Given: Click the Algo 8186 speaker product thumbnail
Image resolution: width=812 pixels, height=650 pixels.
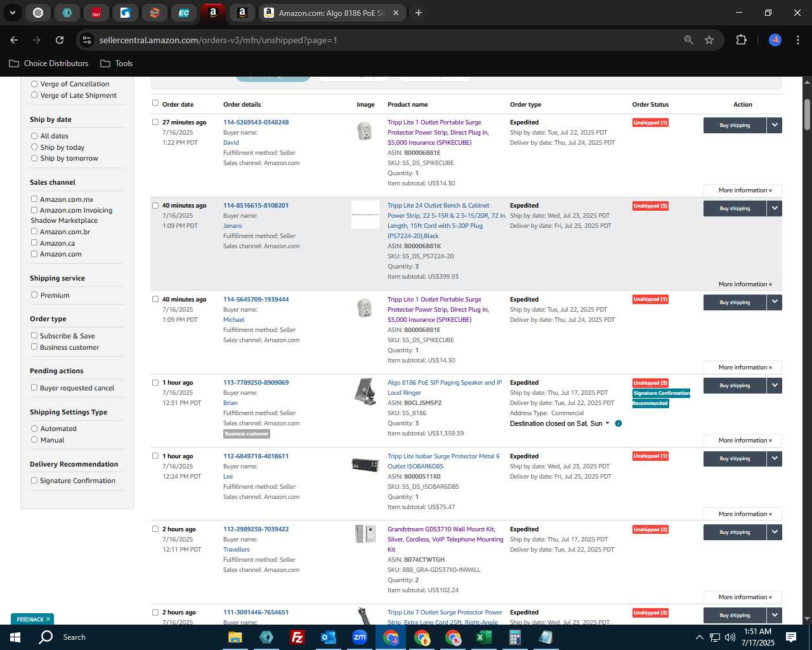Looking at the screenshot, I should click(365, 391).
